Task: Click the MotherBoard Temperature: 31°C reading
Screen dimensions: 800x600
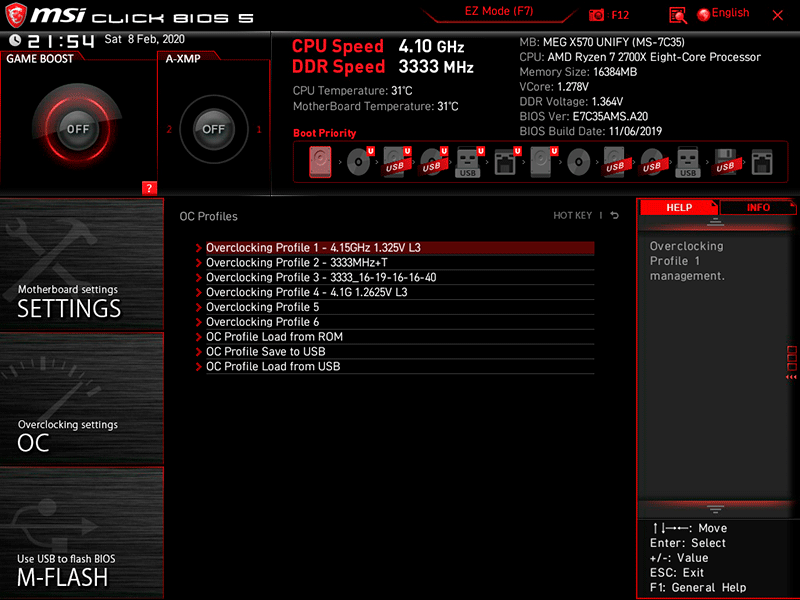Action: [x=376, y=107]
